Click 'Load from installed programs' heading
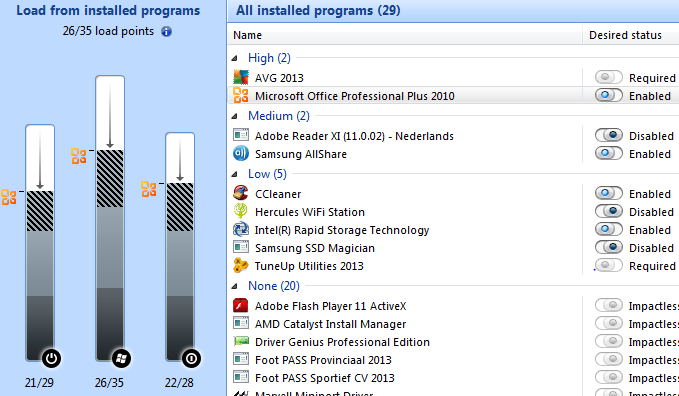 point(108,10)
